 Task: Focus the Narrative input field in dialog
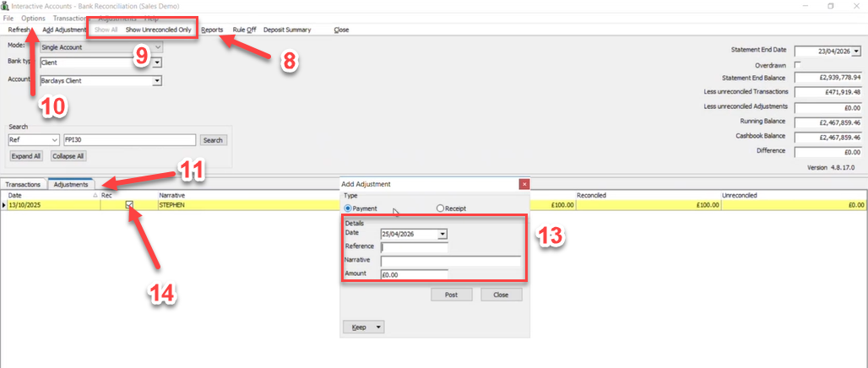pyautogui.click(x=451, y=261)
